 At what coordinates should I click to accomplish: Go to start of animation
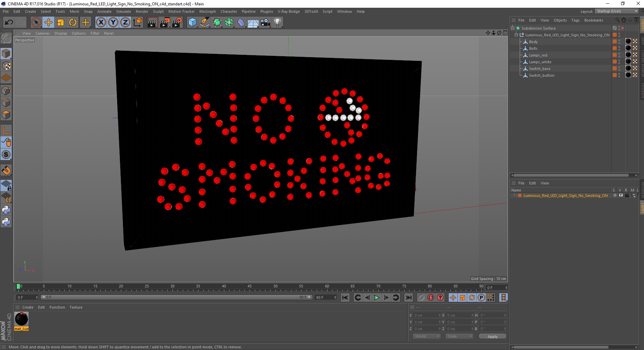(345, 297)
